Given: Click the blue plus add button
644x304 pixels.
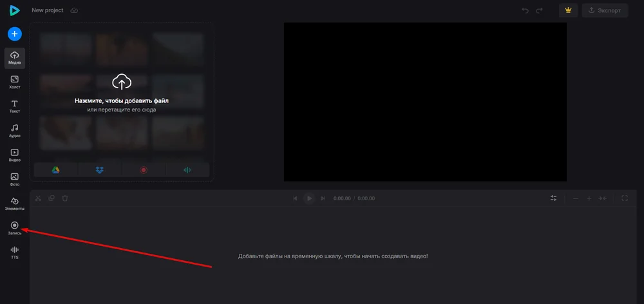Looking at the screenshot, I should (x=15, y=33).
